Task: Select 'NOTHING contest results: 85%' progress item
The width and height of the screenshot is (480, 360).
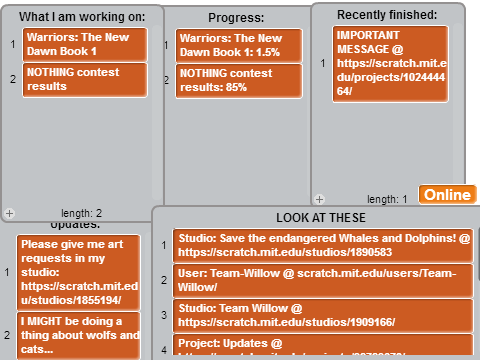Action: coord(239,81)
